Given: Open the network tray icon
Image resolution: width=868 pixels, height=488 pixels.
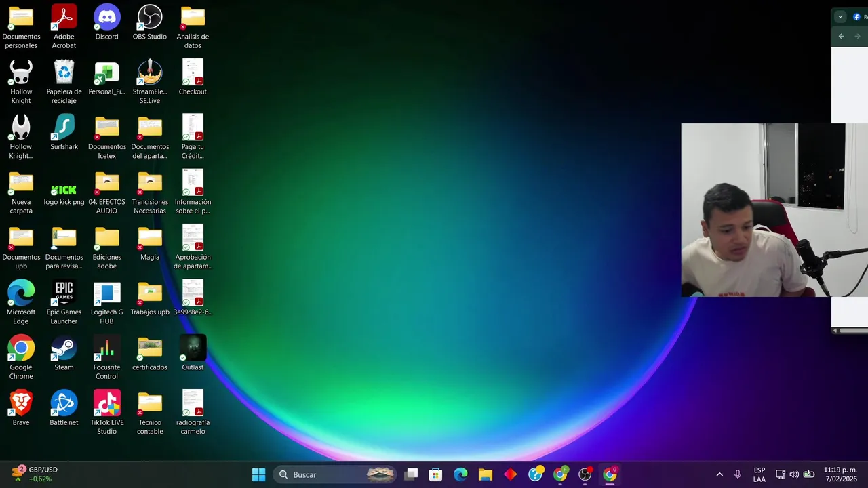Looking at the screenshot, I should point(781,474).
